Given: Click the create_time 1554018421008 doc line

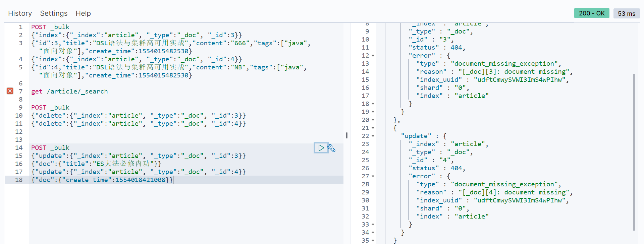Looking at the screenshot, I should point(102,180).
